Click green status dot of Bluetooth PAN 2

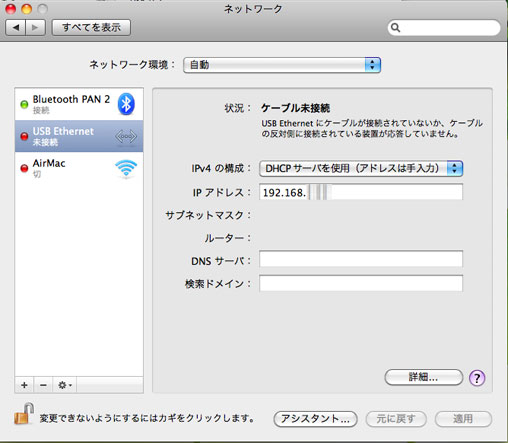click(x=24, y=104)
